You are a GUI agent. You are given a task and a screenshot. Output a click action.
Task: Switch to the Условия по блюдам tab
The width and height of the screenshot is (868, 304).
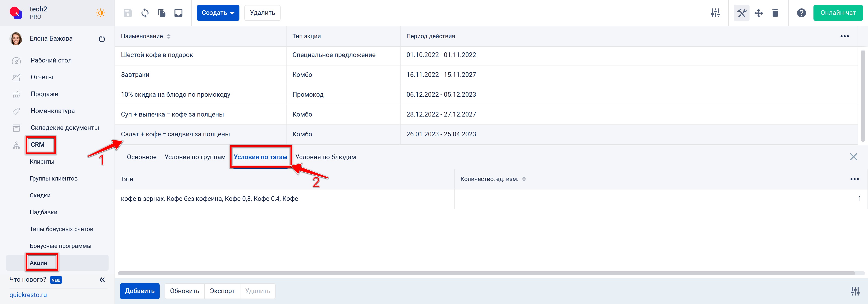point(325,157)
